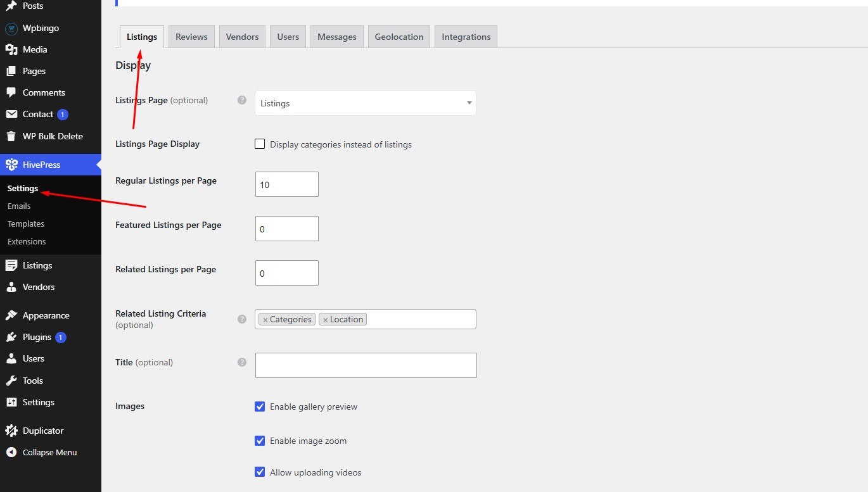Uncheck Enable image zoom

(260, 441)
